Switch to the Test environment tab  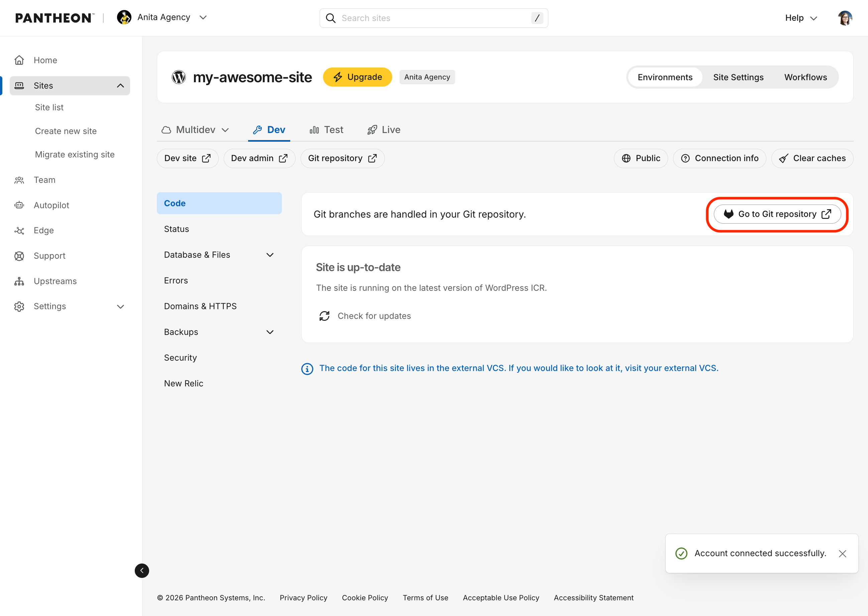[326, 130]
